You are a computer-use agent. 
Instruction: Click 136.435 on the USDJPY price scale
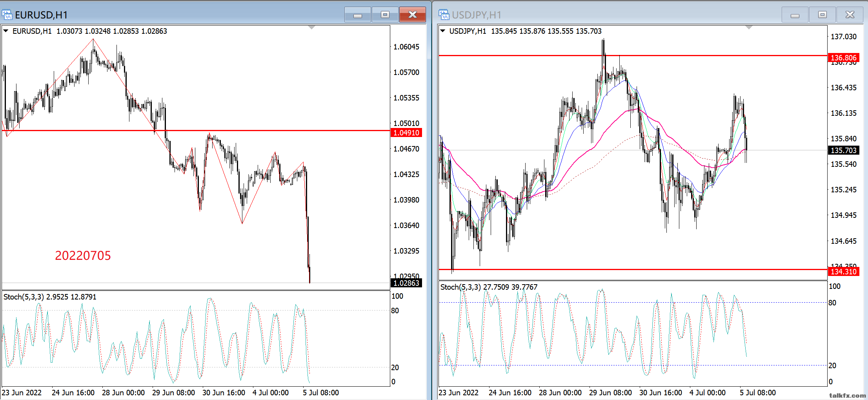click(x=844, y=88)
